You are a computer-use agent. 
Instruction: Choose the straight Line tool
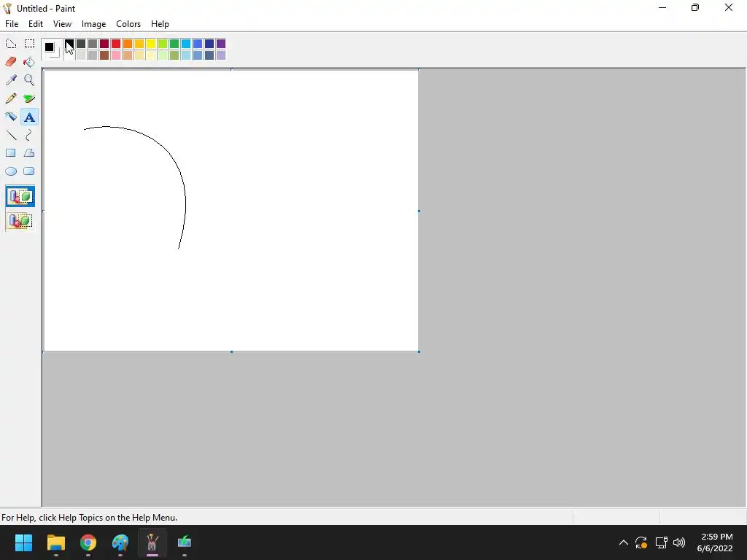(x=11, y=135)
